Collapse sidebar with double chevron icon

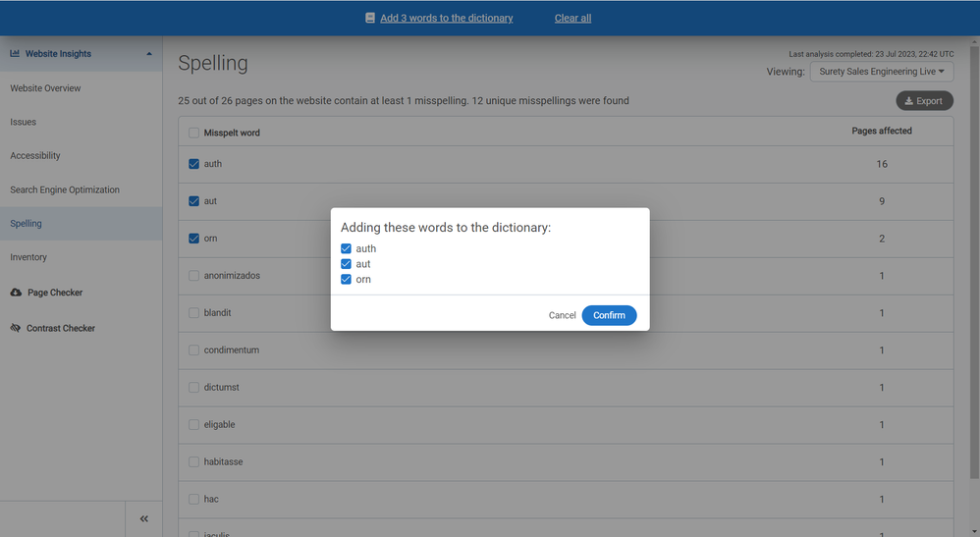click(143, 519)
